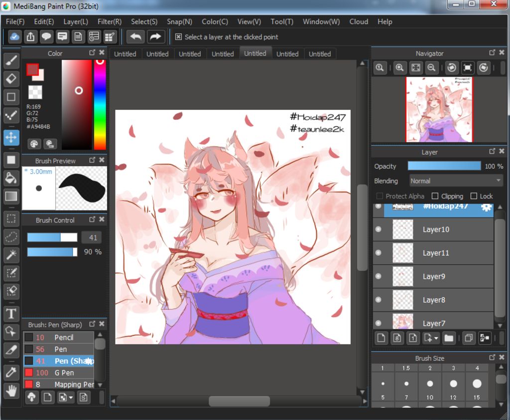Click the Undo arrow button
The image size is (510, 420).
pos(135,37)
